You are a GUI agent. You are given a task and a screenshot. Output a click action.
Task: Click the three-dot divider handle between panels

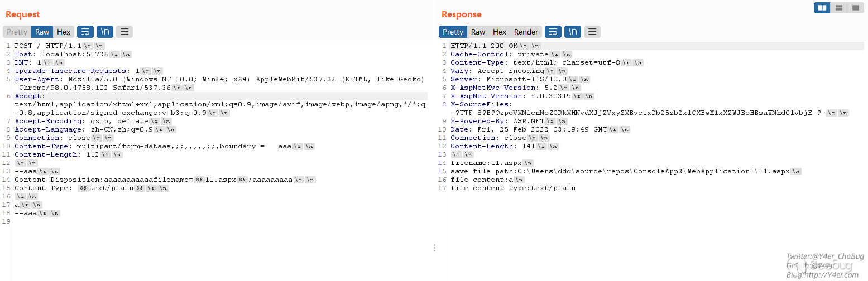click(x=434, y=248)
